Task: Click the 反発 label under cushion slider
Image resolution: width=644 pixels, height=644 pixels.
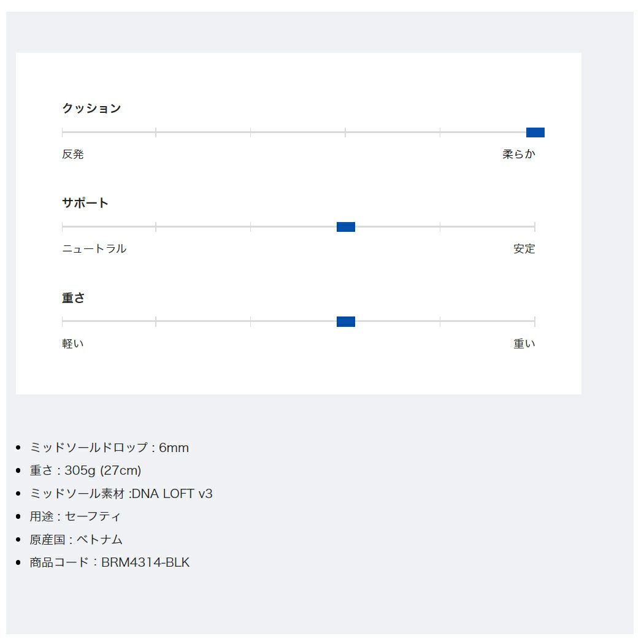Action: click(x=72, y=155)
